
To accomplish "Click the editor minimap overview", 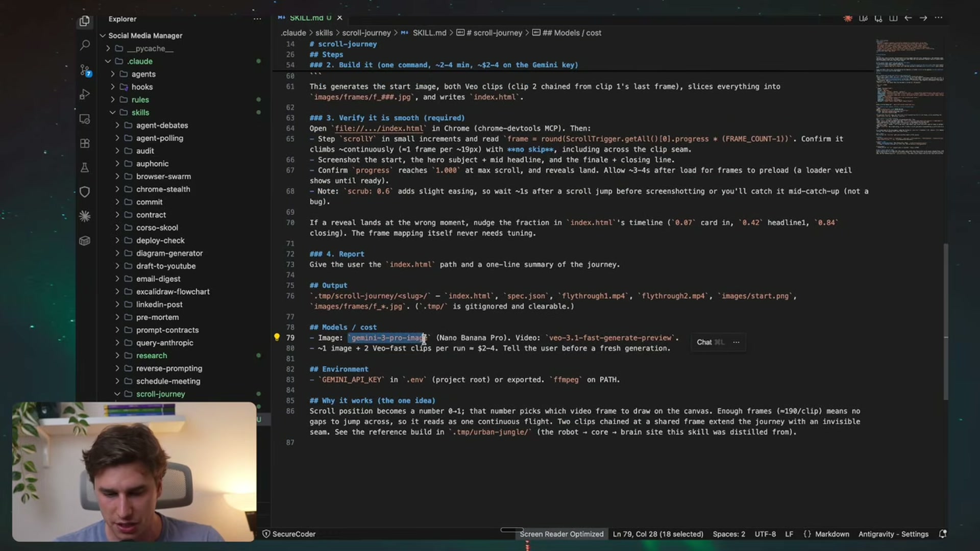I will click(910, 97).
